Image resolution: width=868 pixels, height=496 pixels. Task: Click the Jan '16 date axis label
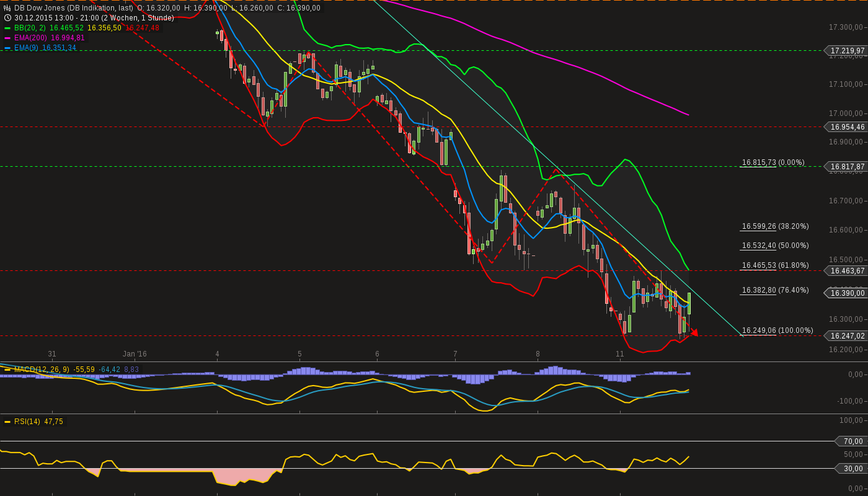[x=135, y=354]
